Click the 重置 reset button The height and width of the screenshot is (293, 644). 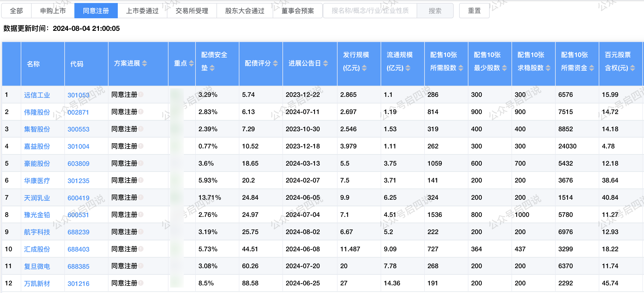coord(474,11)
